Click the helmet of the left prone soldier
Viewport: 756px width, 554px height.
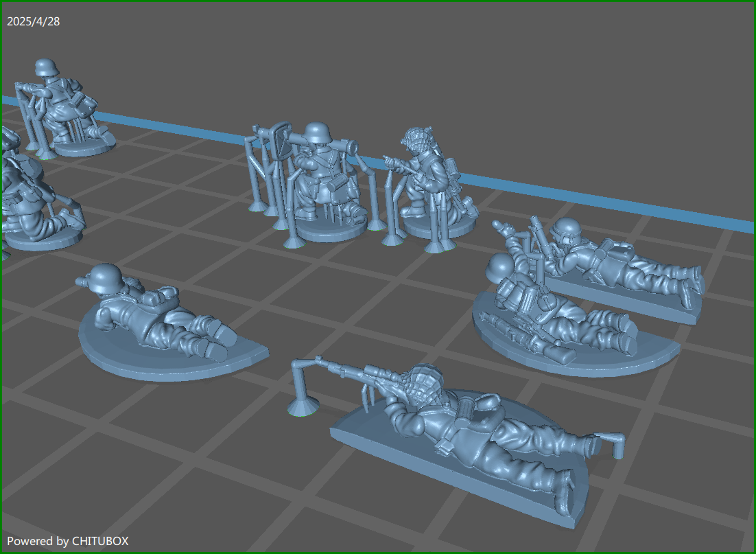(x=106, y=278)
